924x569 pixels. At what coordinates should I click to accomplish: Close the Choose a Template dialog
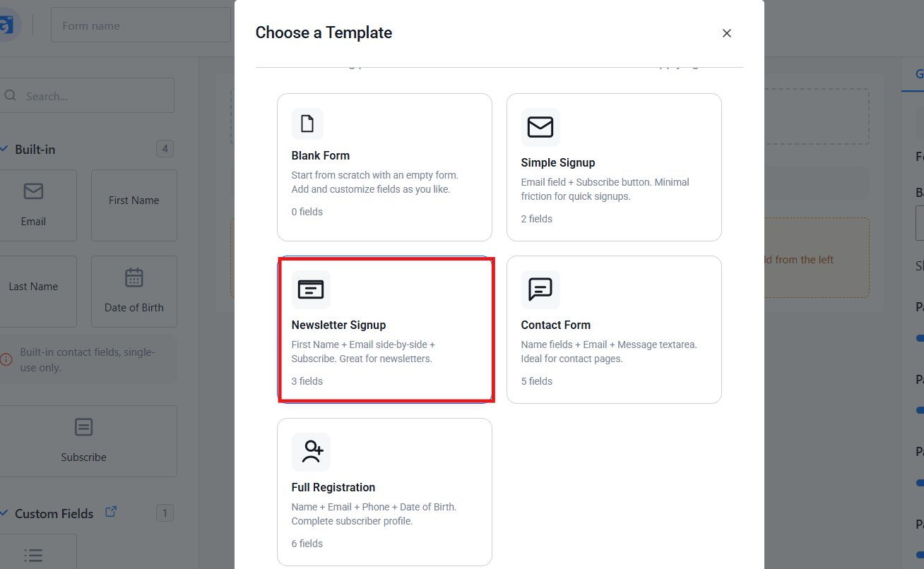click(727, 33)
